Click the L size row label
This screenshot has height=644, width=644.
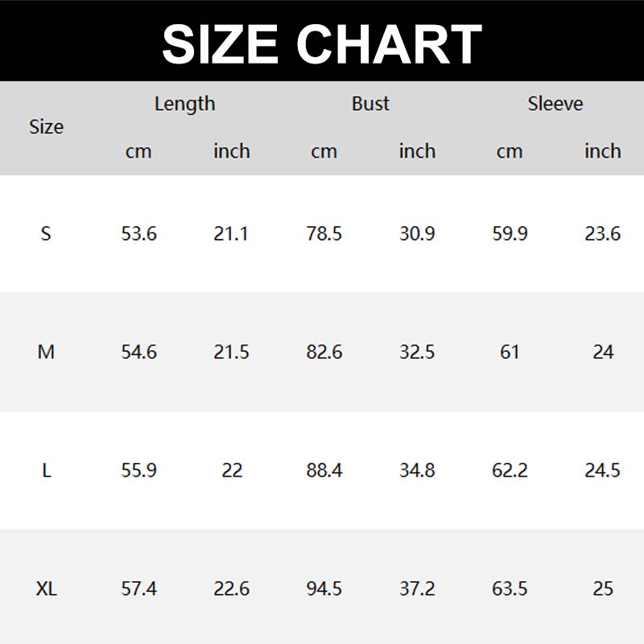point(46,470)
